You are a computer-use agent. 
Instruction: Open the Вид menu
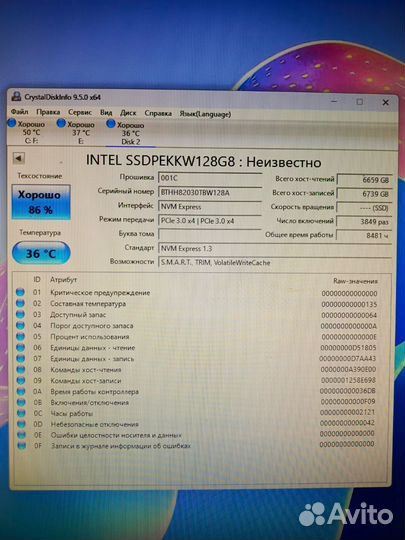(106, 113)
